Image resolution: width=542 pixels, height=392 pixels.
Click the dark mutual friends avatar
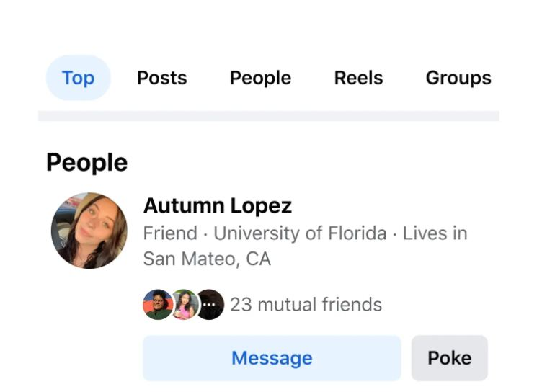[x=210, y=305]
